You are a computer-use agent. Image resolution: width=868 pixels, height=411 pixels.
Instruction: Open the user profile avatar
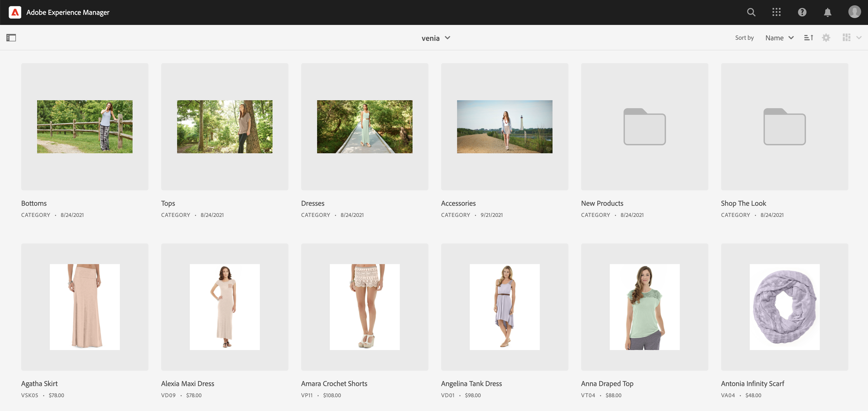[x=854, y=12]
